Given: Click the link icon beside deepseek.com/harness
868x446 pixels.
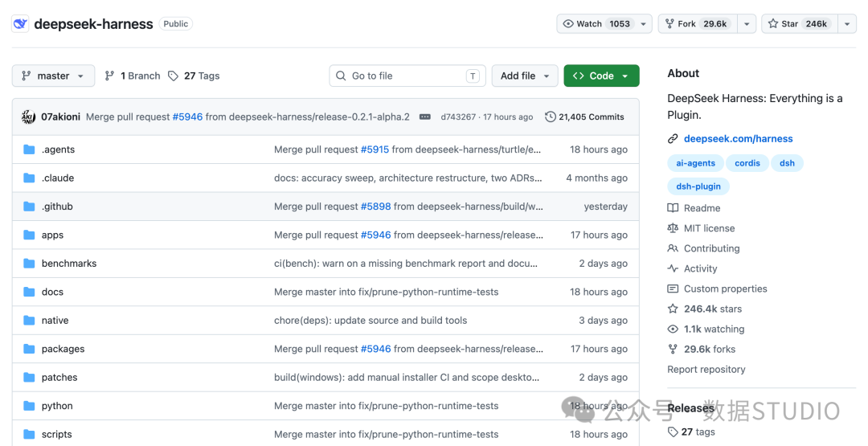Looking at the screenshot, I should 673,139.
